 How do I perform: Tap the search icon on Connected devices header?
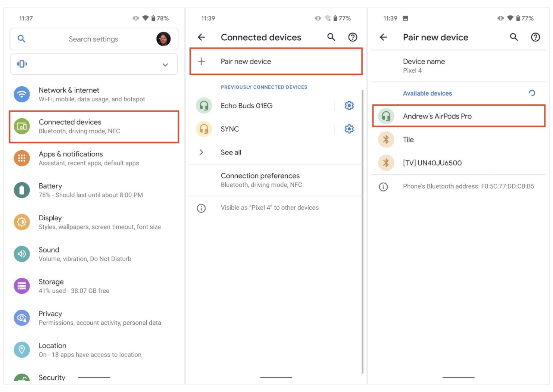click(331, 37)
